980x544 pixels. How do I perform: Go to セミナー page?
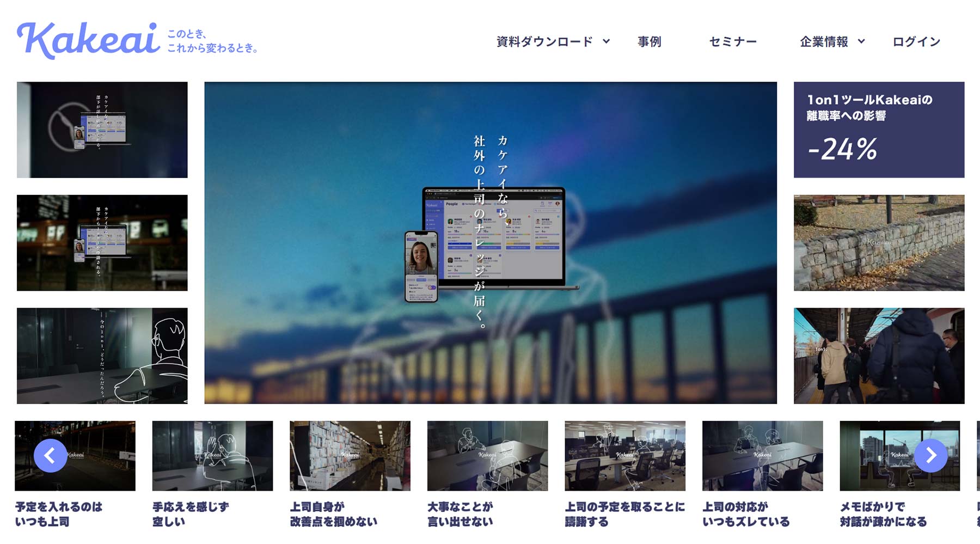(x=733, y=41)
